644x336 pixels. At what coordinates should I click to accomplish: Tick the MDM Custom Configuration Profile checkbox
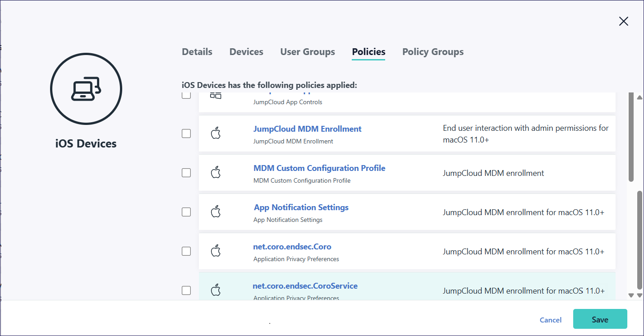186,173
